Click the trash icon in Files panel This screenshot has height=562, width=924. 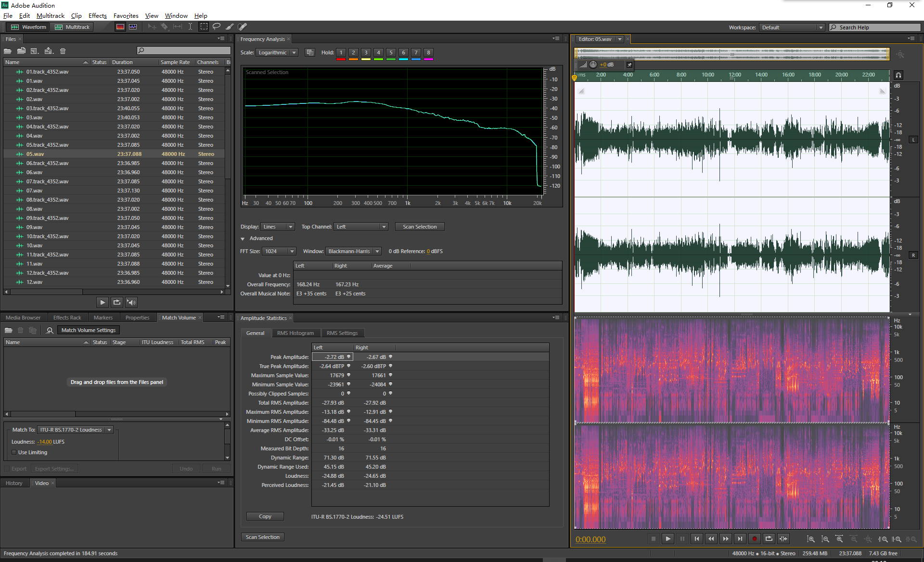coord(63,51)
